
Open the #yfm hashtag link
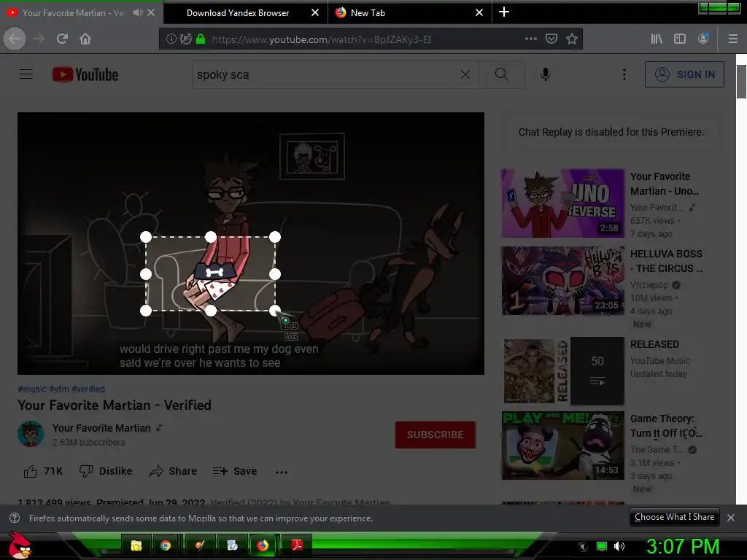[x=59, y=389]
